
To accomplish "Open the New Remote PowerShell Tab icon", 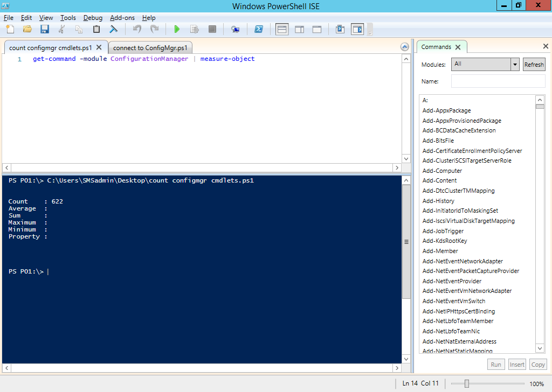I will pos(235,29).
